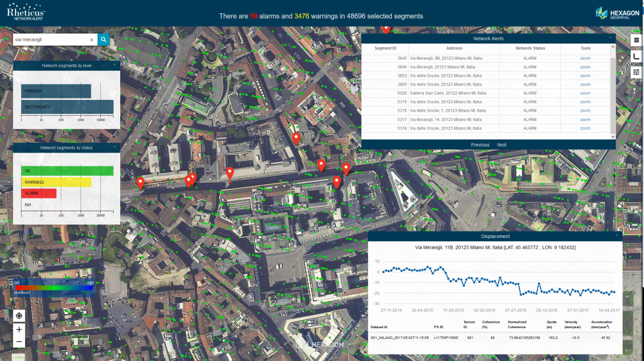This screenshot has height=361, width=644.
Task: Zoom out the map with minus button
Action: 19,342
